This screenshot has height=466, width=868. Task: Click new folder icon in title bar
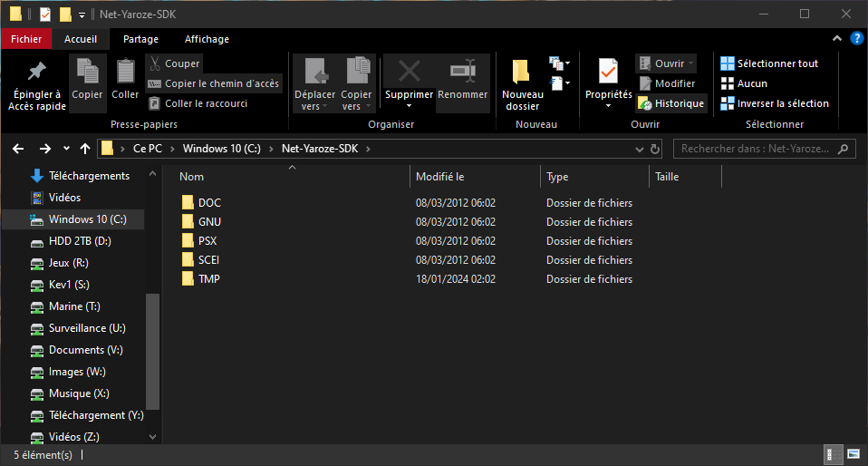pos(65,15)
